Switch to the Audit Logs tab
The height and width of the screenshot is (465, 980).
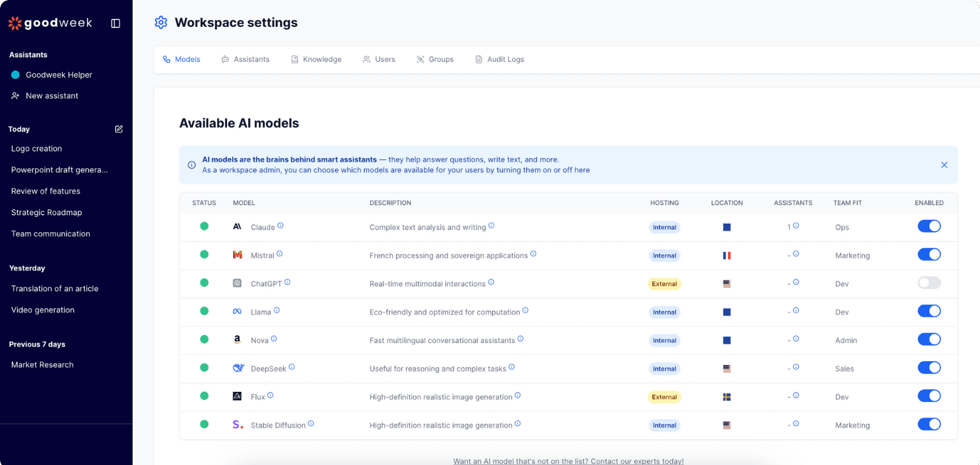click(x=499, y=59)
